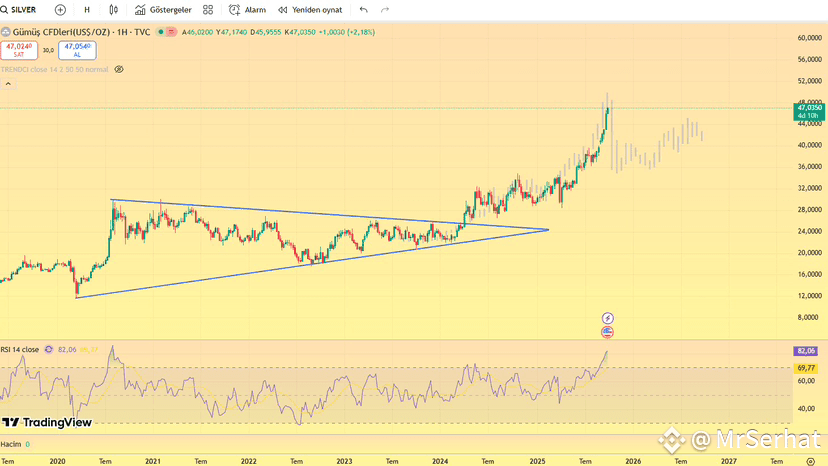Click the lightning bolt event marker
The image size is (828, 466).
tap(607, 318)
